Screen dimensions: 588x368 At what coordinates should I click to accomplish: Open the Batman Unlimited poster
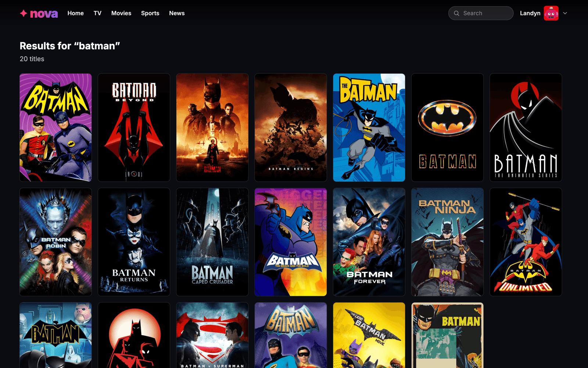point(526,242)
